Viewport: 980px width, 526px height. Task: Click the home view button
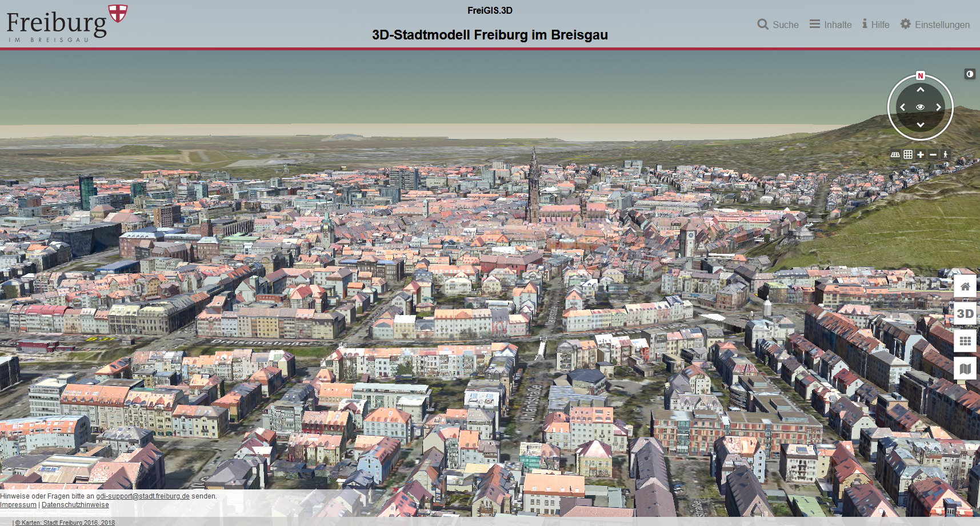[965, 286]
